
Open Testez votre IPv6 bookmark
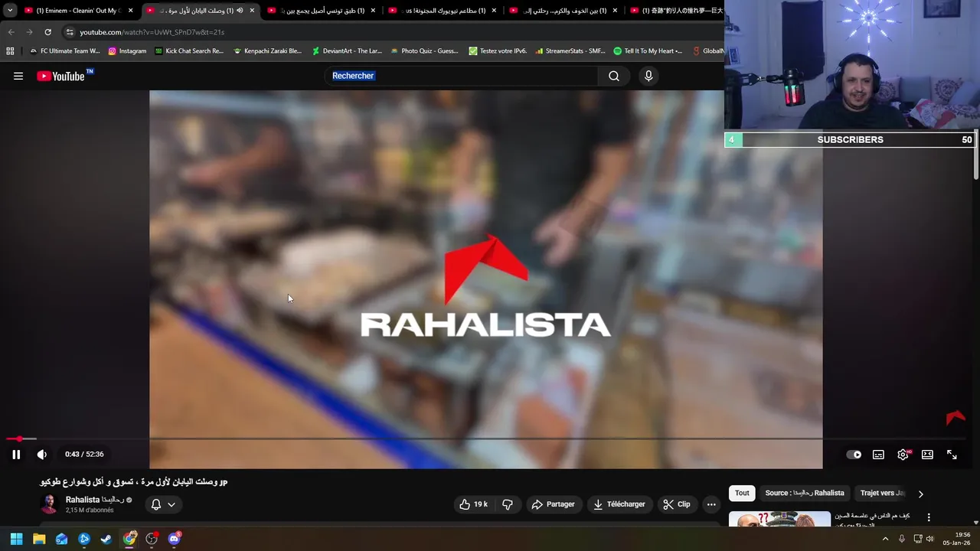(498, 51)
